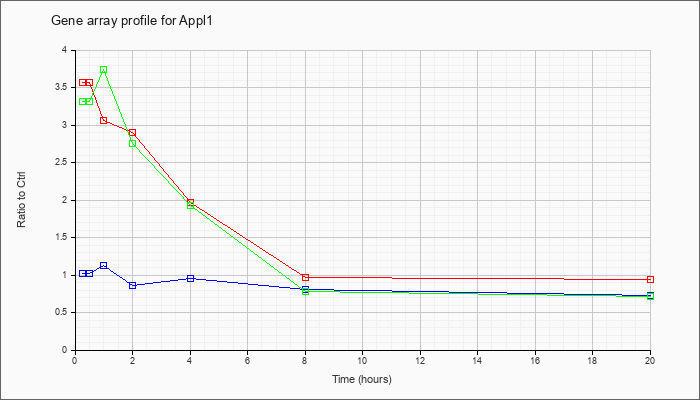700x400 pixels.
Task: Click the first red marker near 3.5 ratio
Action: [x=83, y=83]
